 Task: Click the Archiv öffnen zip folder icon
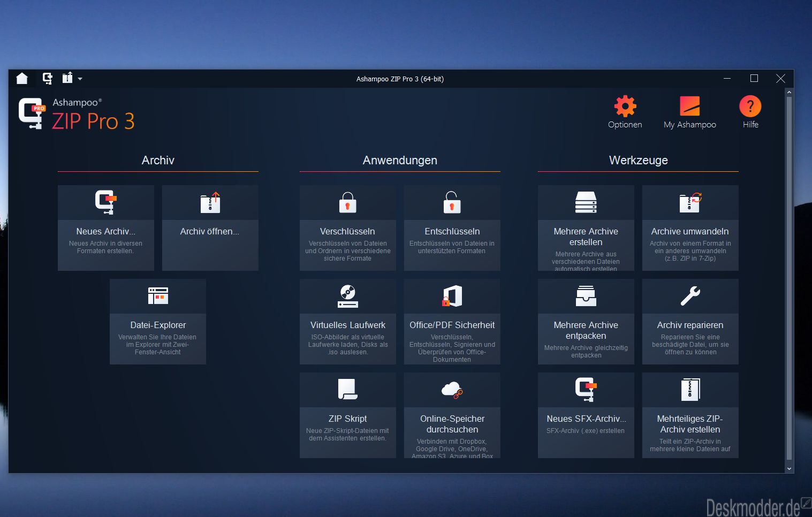pos(210,202)
